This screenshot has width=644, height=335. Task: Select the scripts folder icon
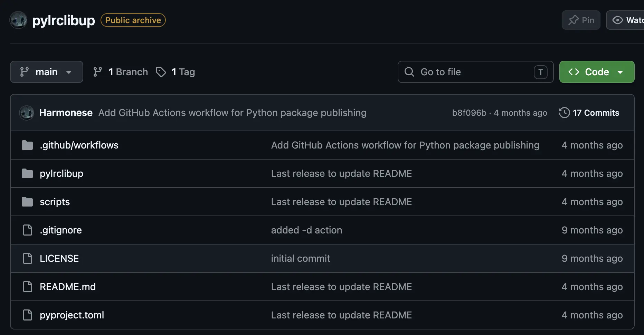[x=27, y=202]
